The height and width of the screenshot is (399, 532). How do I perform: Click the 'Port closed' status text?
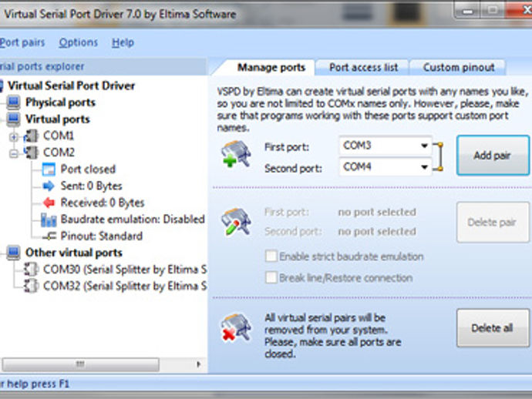88,169
